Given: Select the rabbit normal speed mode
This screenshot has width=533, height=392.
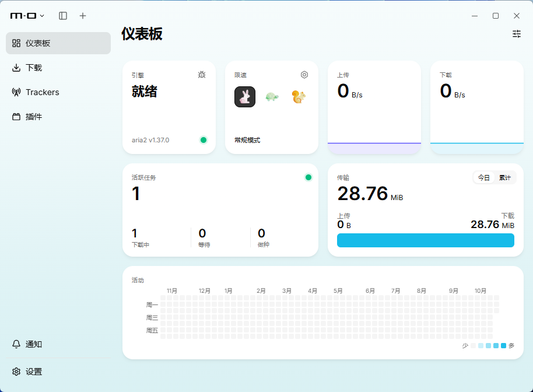Looking at the screenshot, I should point(245,97).
